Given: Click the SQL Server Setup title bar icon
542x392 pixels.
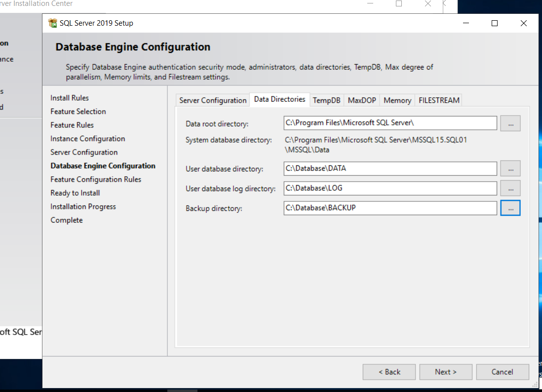Looking at the screenshot, I should pyautogui.click(x=52, y=23).
